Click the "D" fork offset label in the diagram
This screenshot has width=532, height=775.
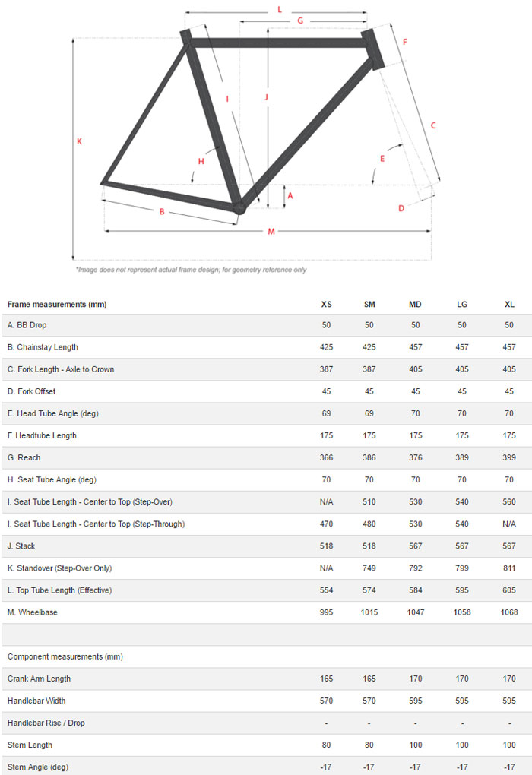tap(401, 208)
